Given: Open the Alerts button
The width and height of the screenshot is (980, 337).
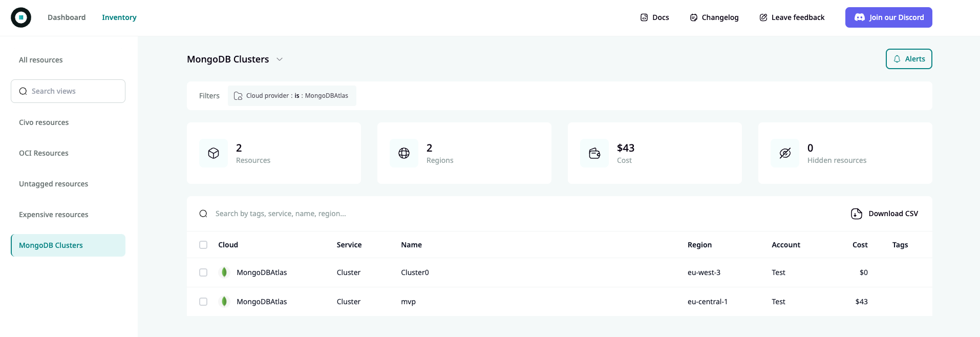Looking at the screenshot, I should pyautogui.click(x=909, y=59).
